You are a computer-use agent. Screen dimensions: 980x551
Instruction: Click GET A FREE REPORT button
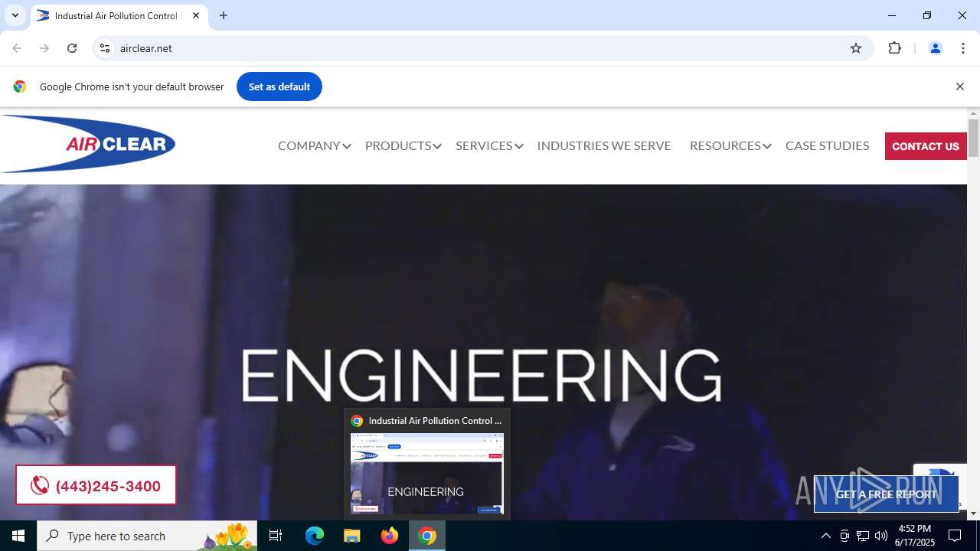coord(886,494)
